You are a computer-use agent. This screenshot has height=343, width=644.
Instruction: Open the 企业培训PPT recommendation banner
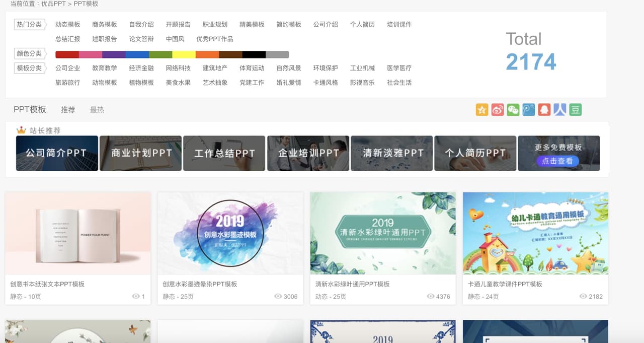tap(308, 153)
